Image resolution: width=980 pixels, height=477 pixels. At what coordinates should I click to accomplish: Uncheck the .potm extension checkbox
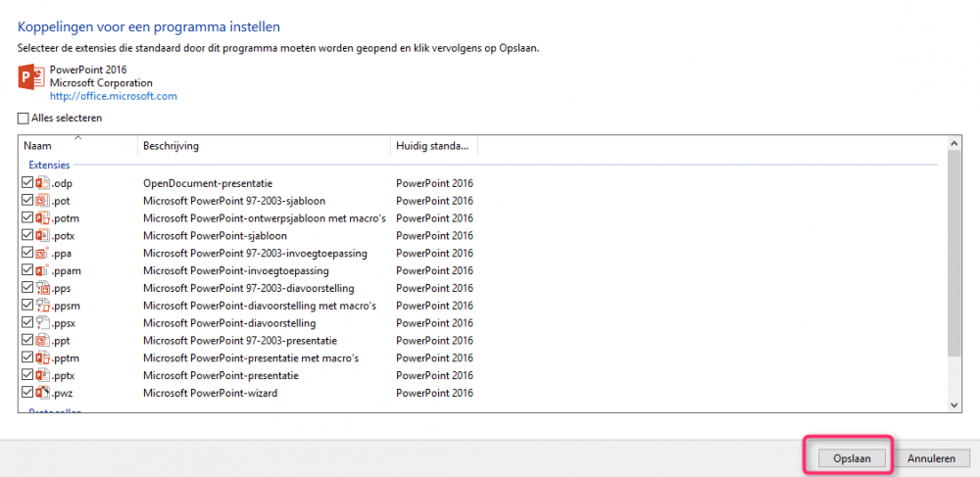click(x=26, y=218)
